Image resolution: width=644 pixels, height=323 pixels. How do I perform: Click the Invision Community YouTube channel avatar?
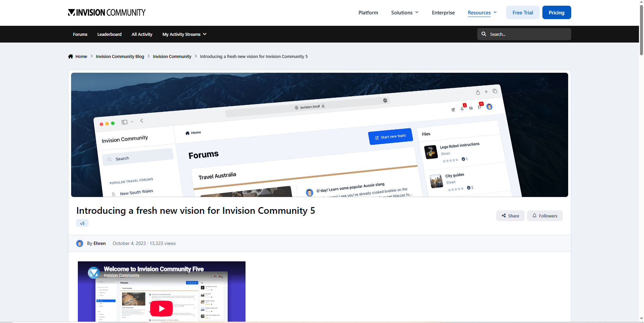(x=94, y=272)
